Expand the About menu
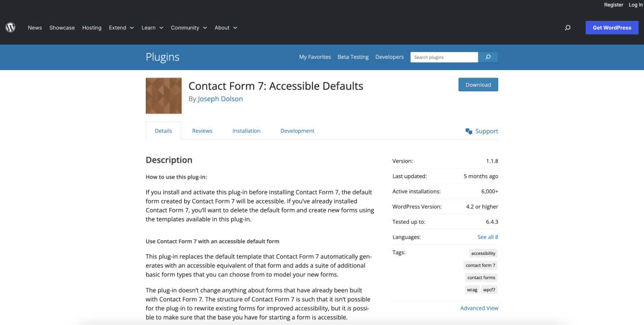The height and width of the screenshot is (325, 644). tap(225, 28)
